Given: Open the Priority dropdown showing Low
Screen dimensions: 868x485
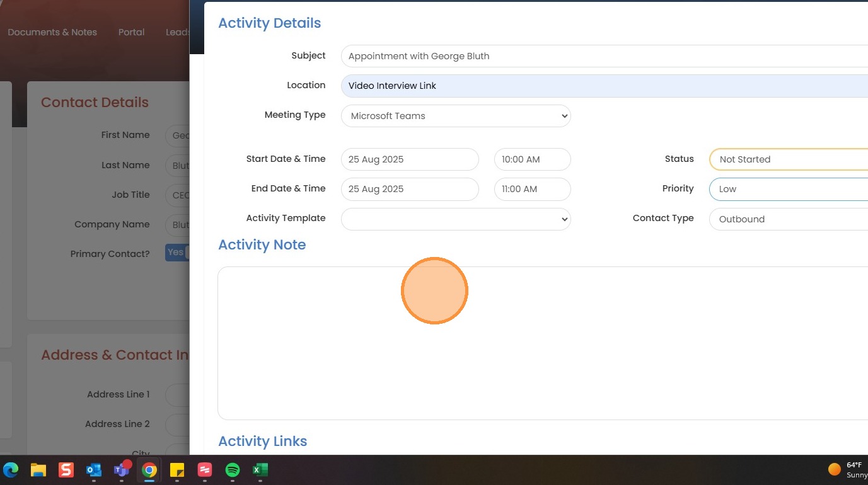Looking at the screenshot, I should pos(789,189).
